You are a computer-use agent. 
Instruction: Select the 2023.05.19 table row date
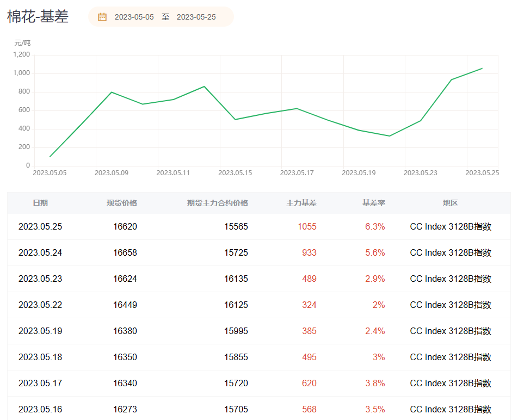tap(40, 331)
